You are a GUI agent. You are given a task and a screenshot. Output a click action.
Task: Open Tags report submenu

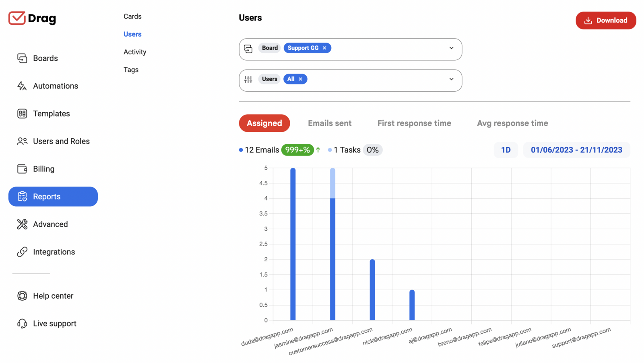pyautogui.click(x=131, y=70)
